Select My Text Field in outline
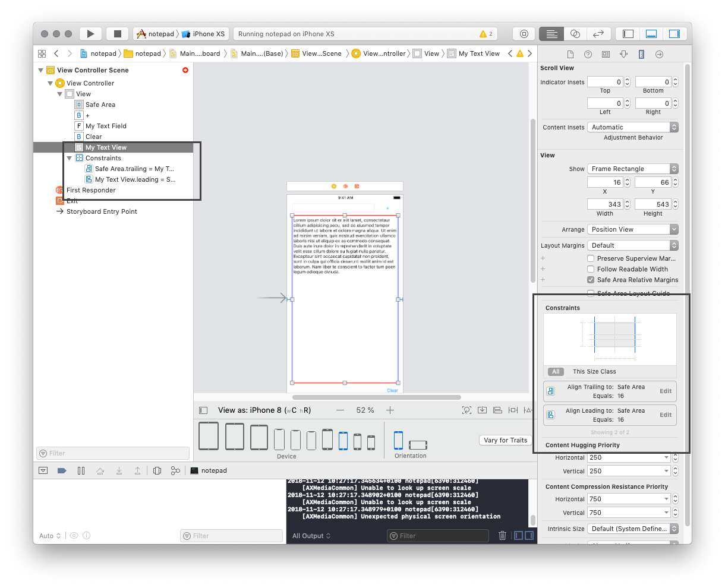The width and height of the screenshot is (725, 588). [x=106, y=126]
